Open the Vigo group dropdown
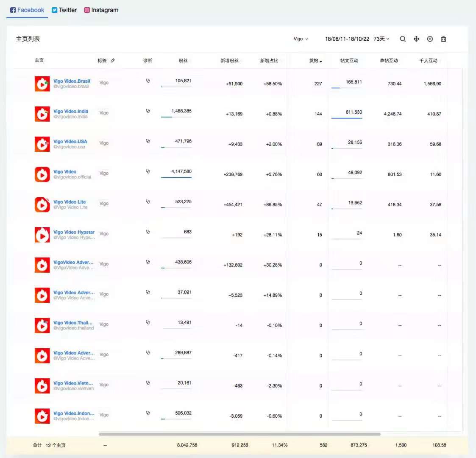Viewport: 476px width, 458px height. (301, 39)
